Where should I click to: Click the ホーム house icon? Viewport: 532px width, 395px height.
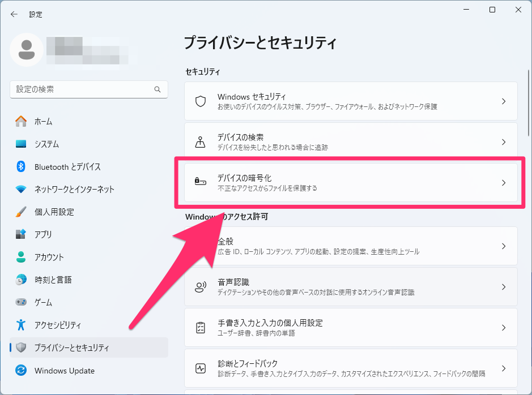[21, 121]
